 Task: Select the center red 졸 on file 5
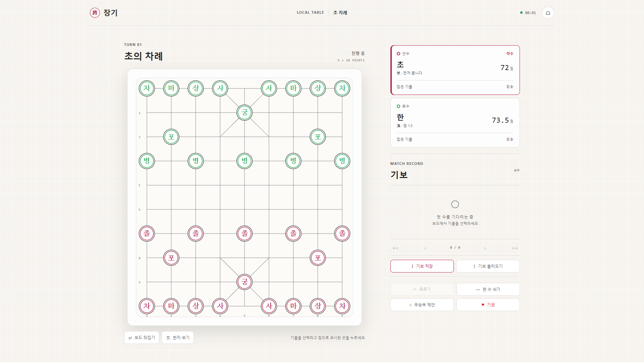click(x=245, y=234)
